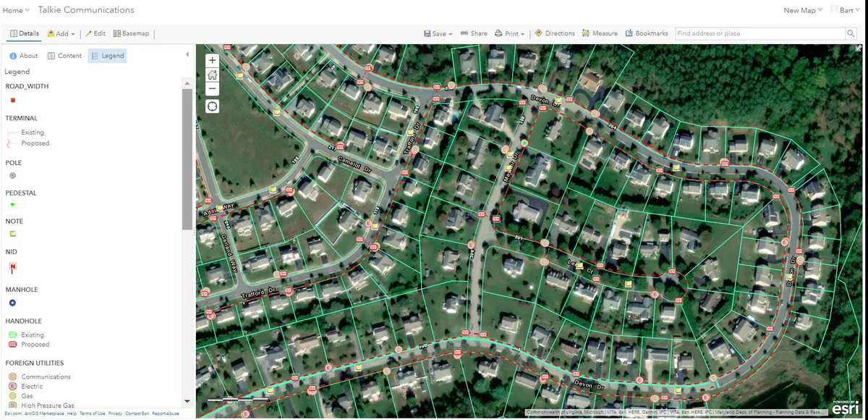Share the current map
The height and width of the screenshot is (420, 868).
coord(474,33)
